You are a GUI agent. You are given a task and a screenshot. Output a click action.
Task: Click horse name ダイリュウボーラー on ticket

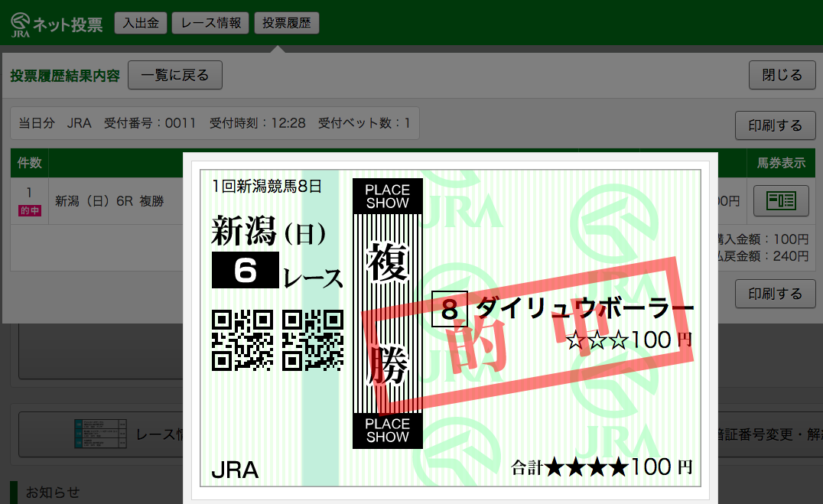click(x=584, y=307)
